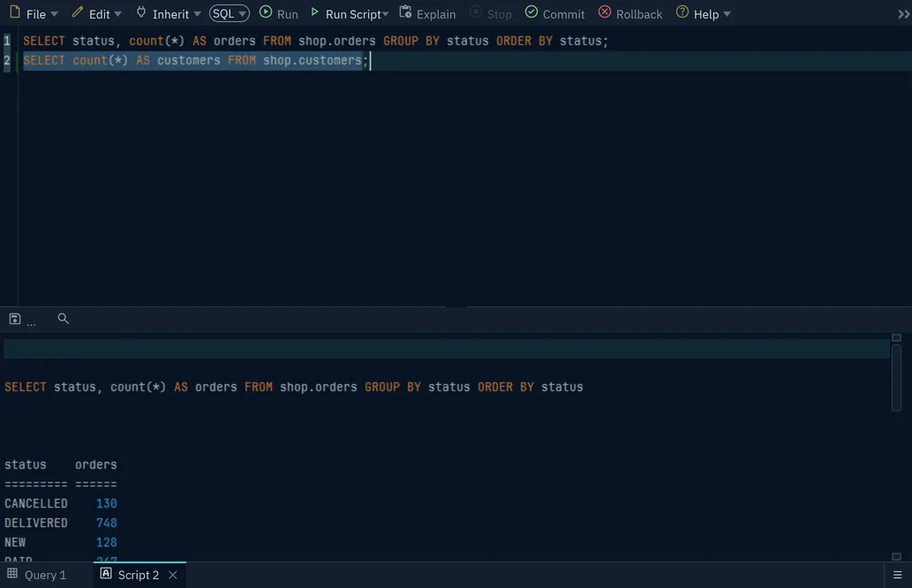Click the NEW status cell
The height and width of the screenshot is (588, 912).
point(15,543)
